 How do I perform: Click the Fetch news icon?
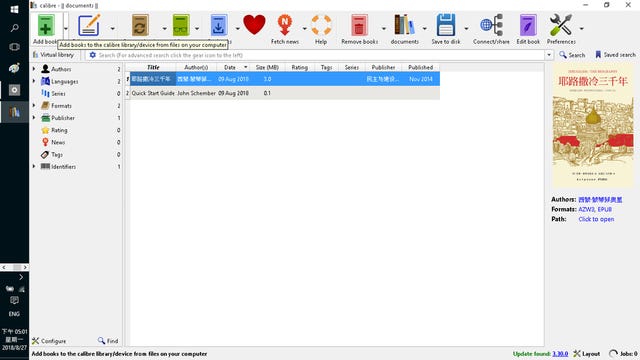pyautogui.click(x=285, y=25)
